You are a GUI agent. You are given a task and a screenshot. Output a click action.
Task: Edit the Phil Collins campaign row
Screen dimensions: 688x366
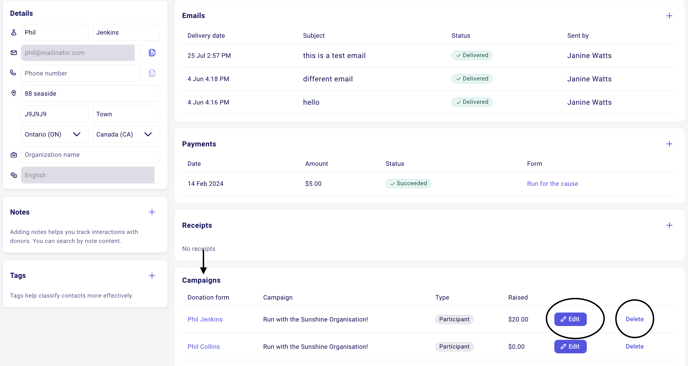(570, 346)
